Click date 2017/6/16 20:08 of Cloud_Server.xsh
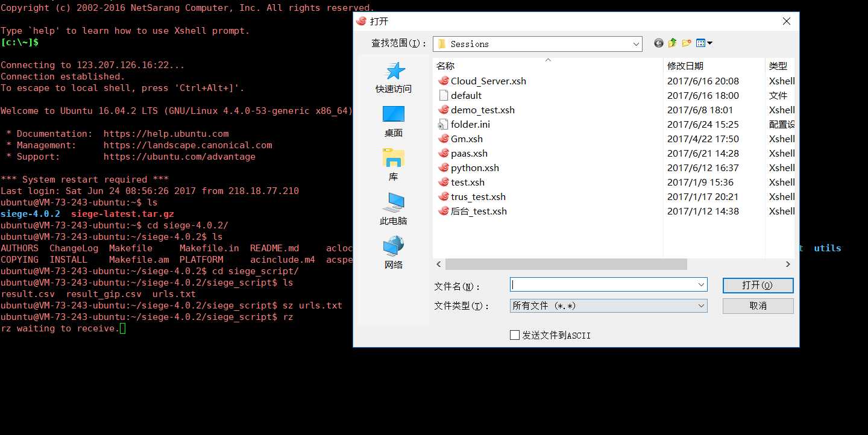This screenshot has width=868, height=435. tap(703, 81)
